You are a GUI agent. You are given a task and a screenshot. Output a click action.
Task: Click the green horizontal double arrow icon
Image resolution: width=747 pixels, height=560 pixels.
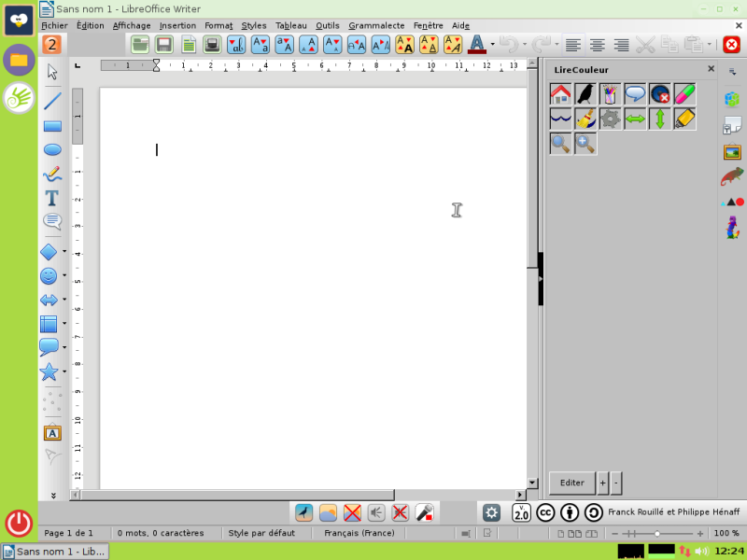(635, 119)
